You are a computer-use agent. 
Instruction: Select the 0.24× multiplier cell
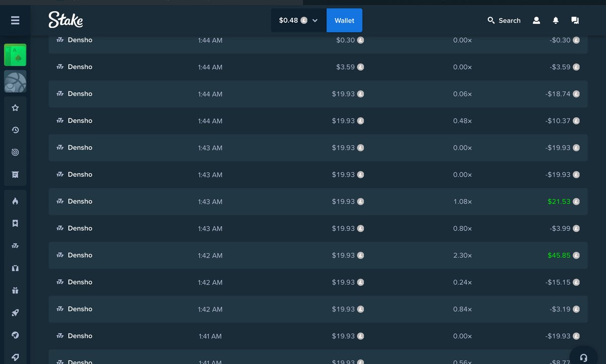[x=463, y=282]
